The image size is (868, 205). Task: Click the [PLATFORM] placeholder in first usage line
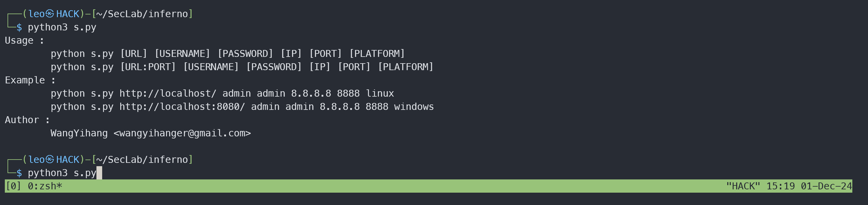(377, 54)
